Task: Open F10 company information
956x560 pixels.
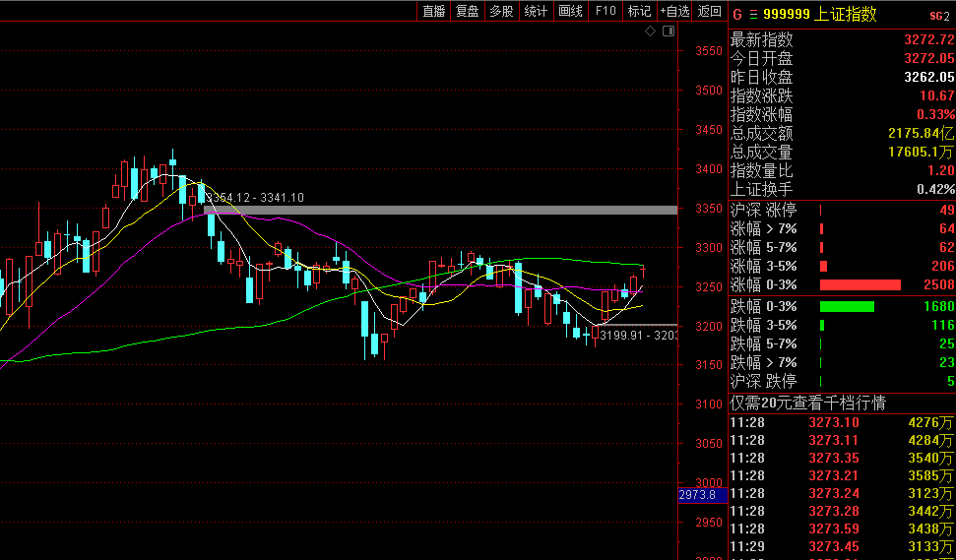Action: [x=605, y=11]
